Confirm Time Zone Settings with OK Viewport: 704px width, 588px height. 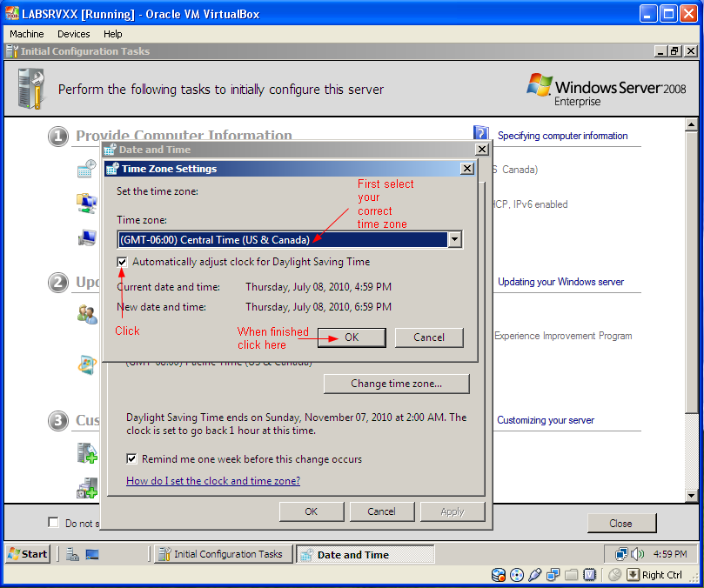352,337
